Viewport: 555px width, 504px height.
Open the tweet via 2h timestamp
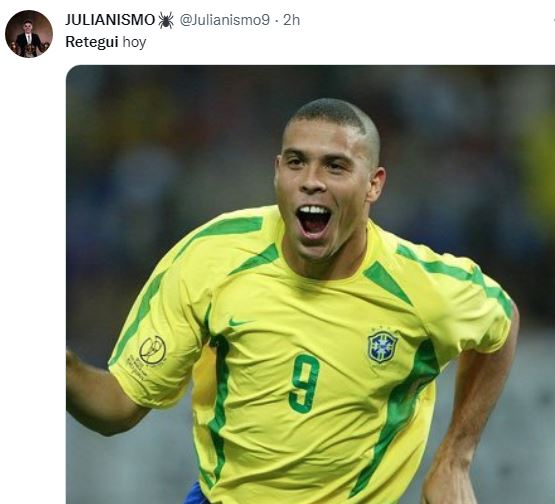tap(291, 20)
